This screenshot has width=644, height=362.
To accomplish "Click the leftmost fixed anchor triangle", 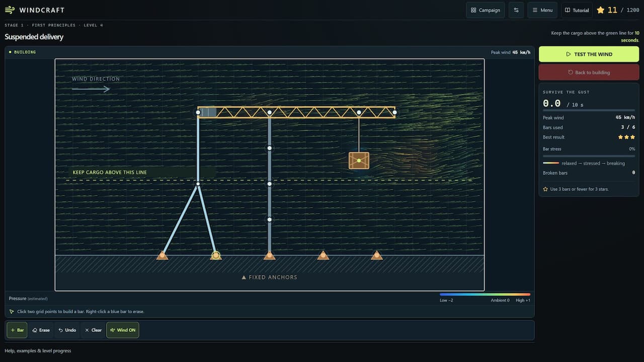I will [162, 255].
